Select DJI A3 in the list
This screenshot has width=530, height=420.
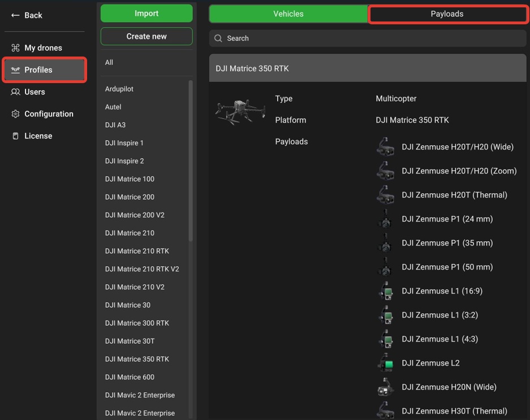click(x=115, y=125)
